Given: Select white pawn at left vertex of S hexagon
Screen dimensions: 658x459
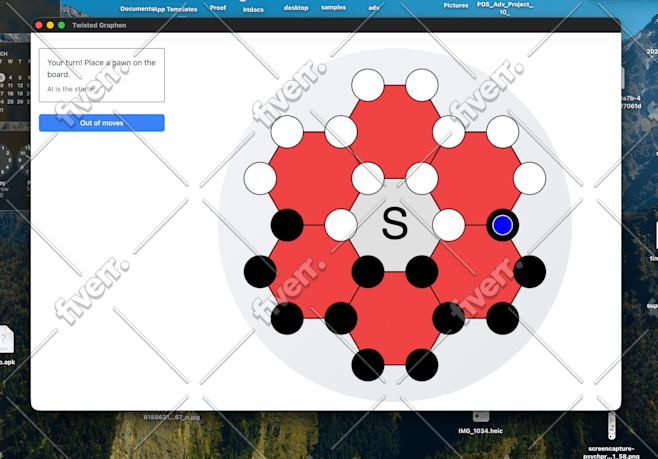Looking at the screenshot, I should (x=341, y=225).
